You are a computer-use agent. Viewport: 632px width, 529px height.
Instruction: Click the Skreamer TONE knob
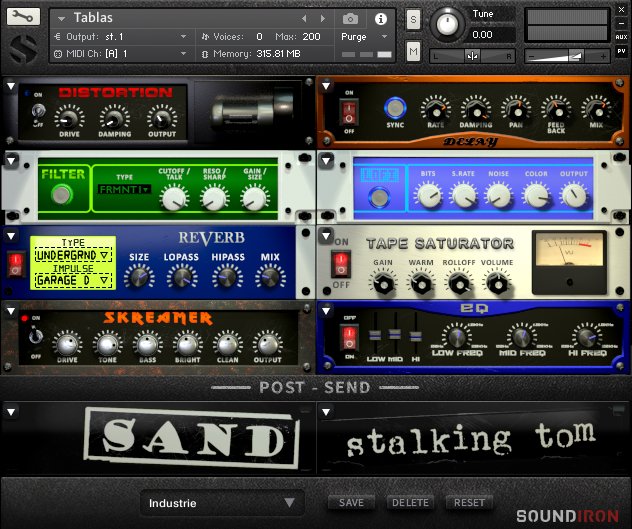[107, 344]
